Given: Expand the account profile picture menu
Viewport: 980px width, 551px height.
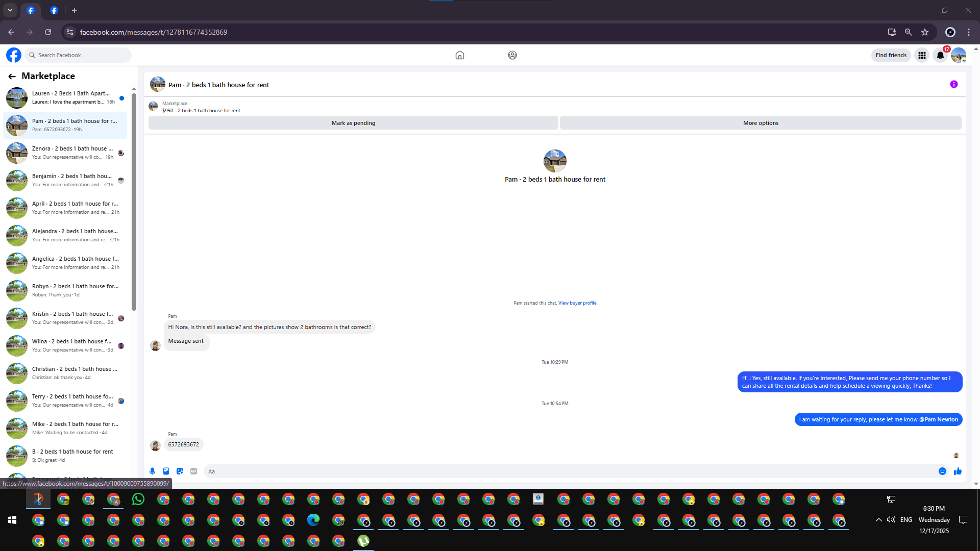Looking at the screenshot, I should click(959, 56).
